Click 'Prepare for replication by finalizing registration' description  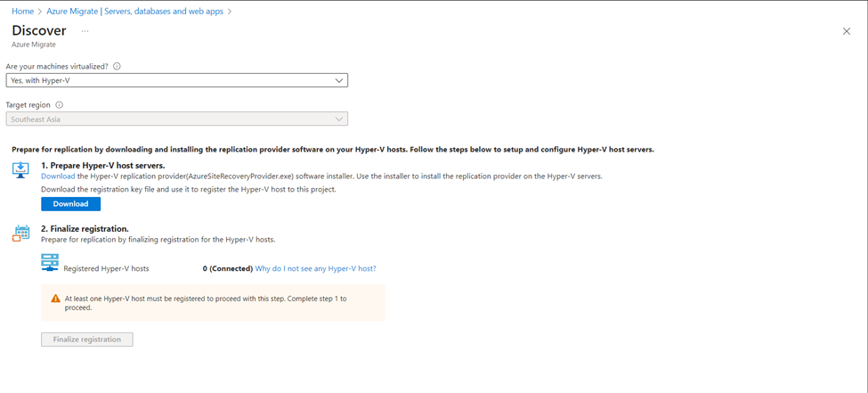(158, 240)
